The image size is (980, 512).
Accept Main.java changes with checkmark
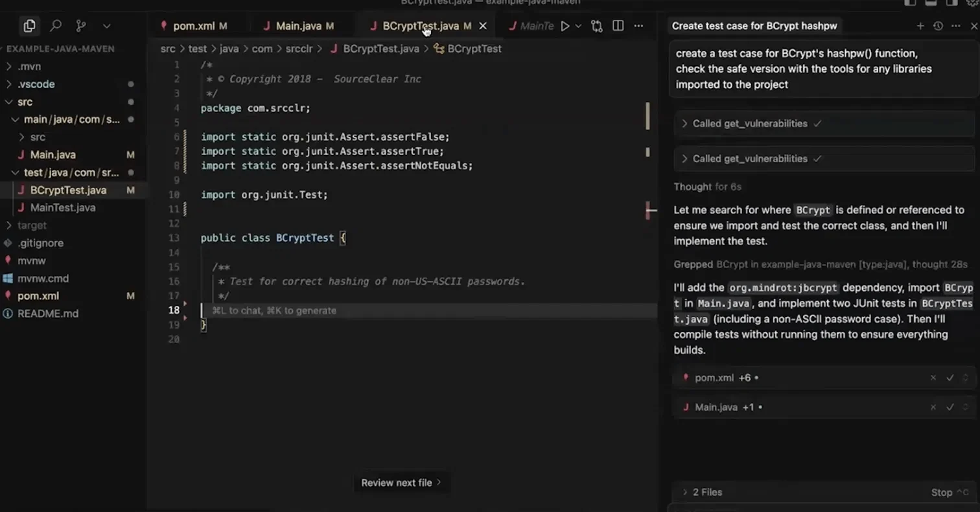[950, 408]
